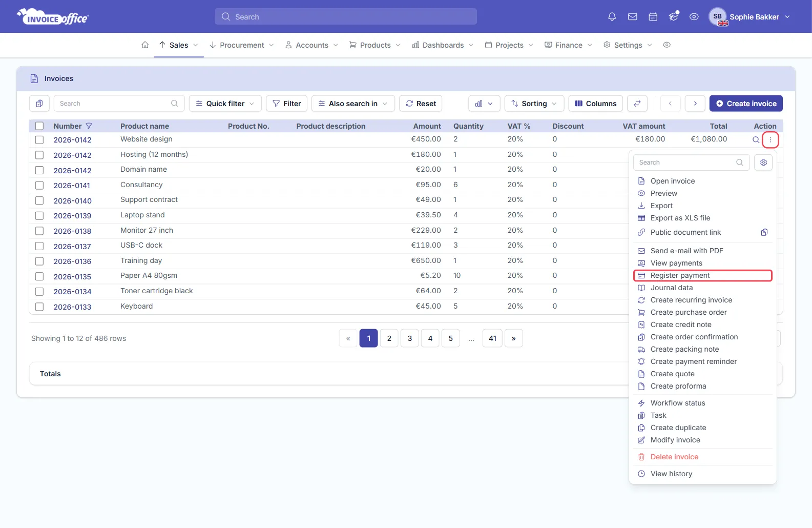This screenshot has width=812, height=528.
Task: Open the three-dot action menu for Website design
Action: (x=771, y=139)
